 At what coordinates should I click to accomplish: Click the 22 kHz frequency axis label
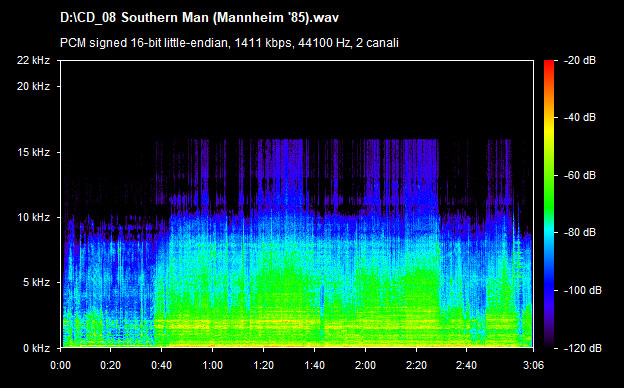click(x=33, y=60)
